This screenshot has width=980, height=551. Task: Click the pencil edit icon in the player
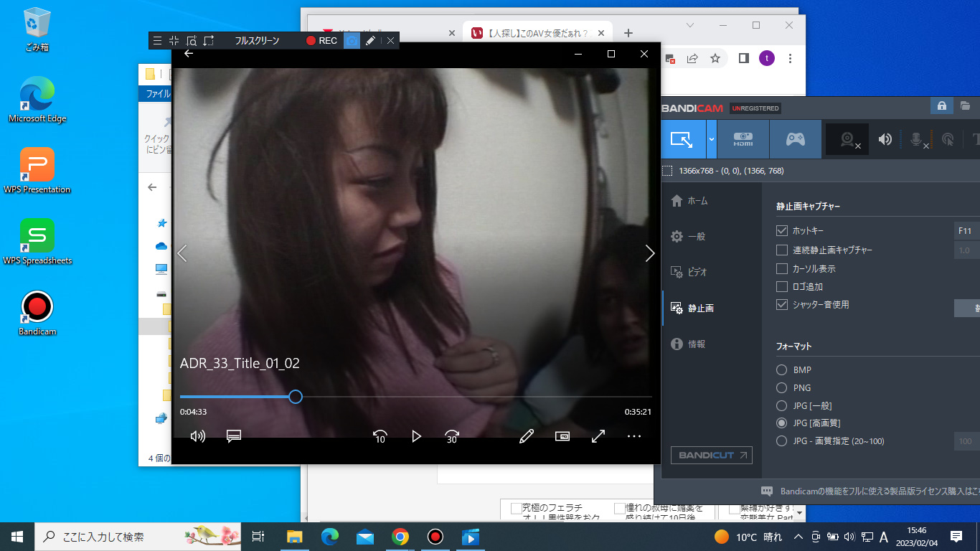[527, 436]
